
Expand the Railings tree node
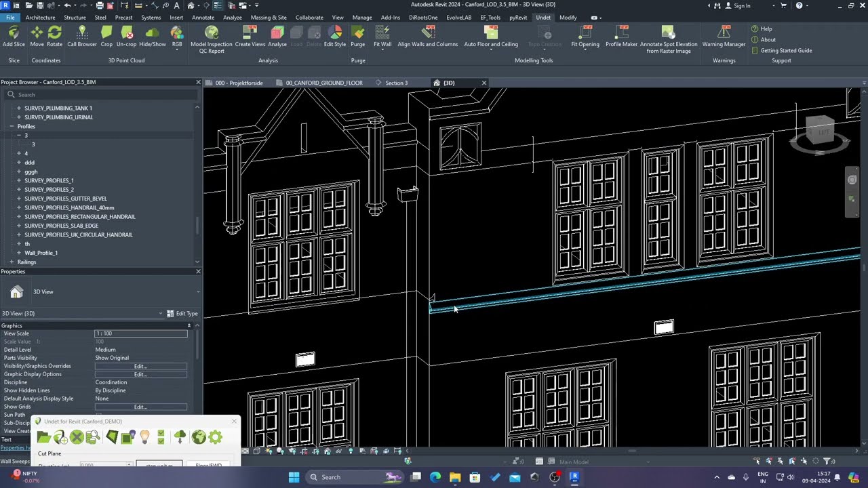pos(12,262)
